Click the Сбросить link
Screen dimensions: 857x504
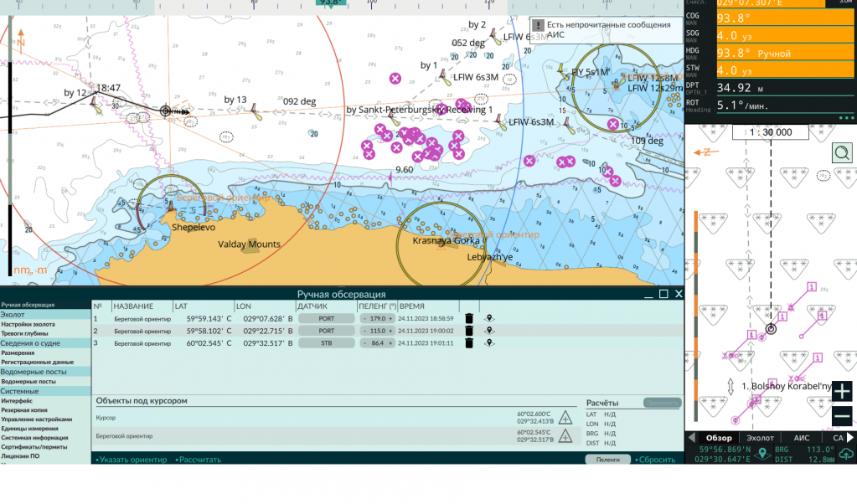pos(657,460)
